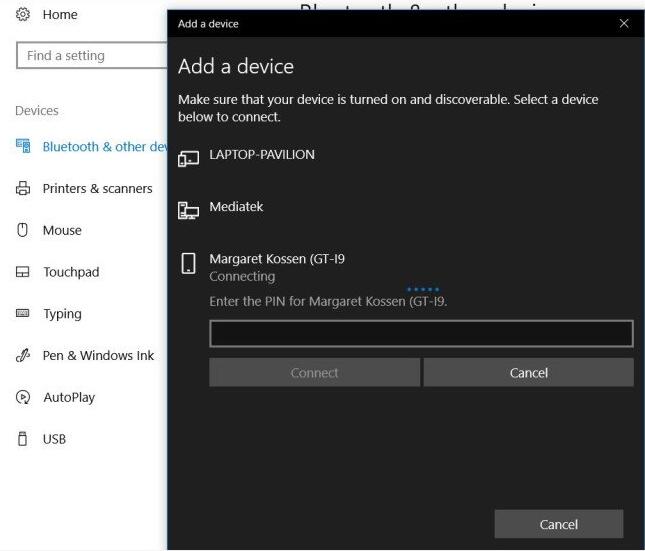
Task: Click the Typing keyboard icon
Action: (23, 314)
